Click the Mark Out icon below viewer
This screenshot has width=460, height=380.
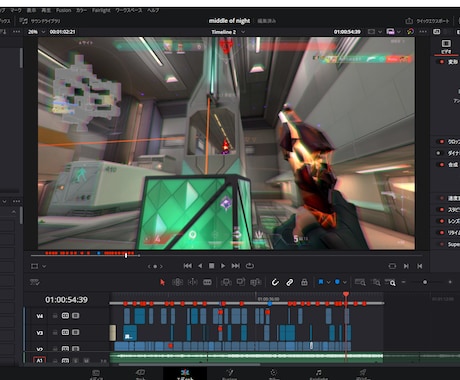point(420,266)
